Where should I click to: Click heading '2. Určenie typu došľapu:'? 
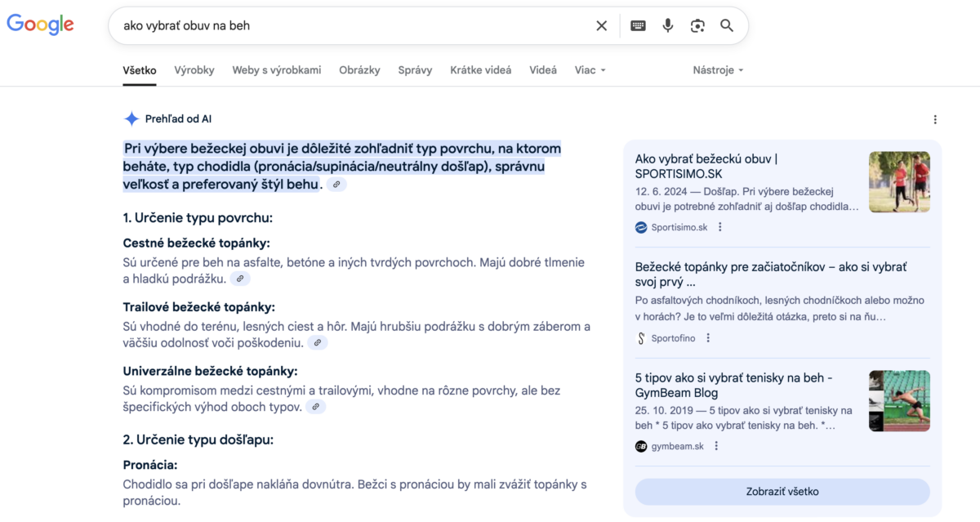(x=198, y=439)
